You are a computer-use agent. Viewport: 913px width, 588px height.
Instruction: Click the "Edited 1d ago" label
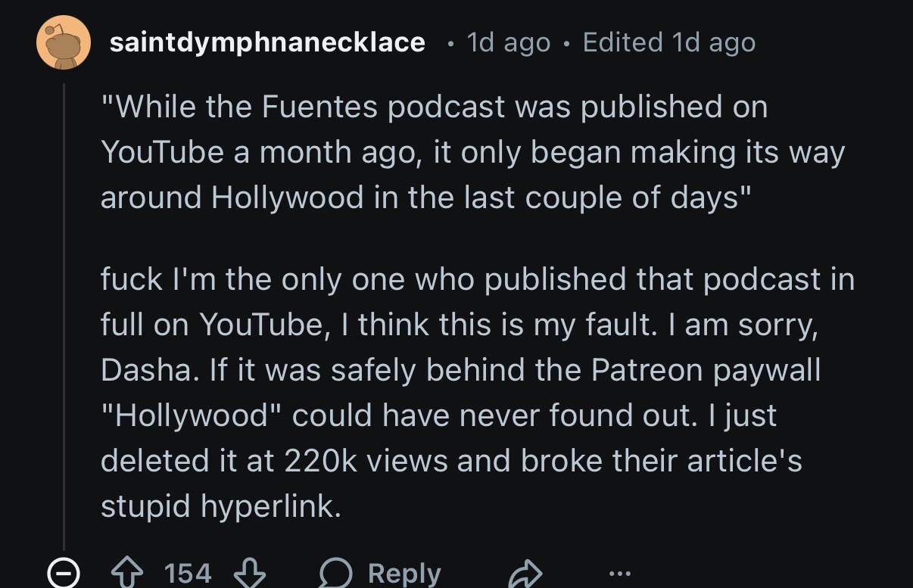pos(669,42)
